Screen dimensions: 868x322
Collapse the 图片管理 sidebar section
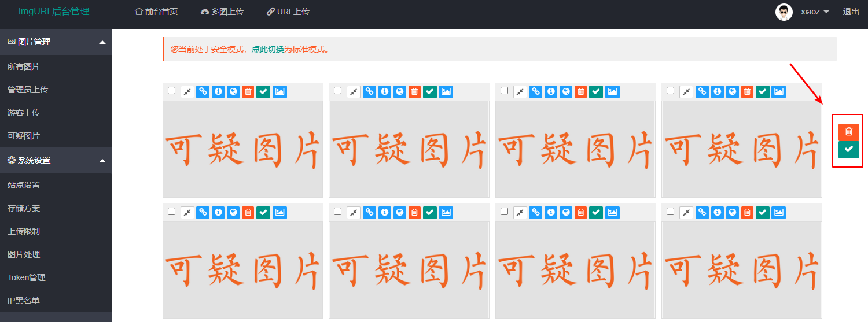click(x=102, y=42)
